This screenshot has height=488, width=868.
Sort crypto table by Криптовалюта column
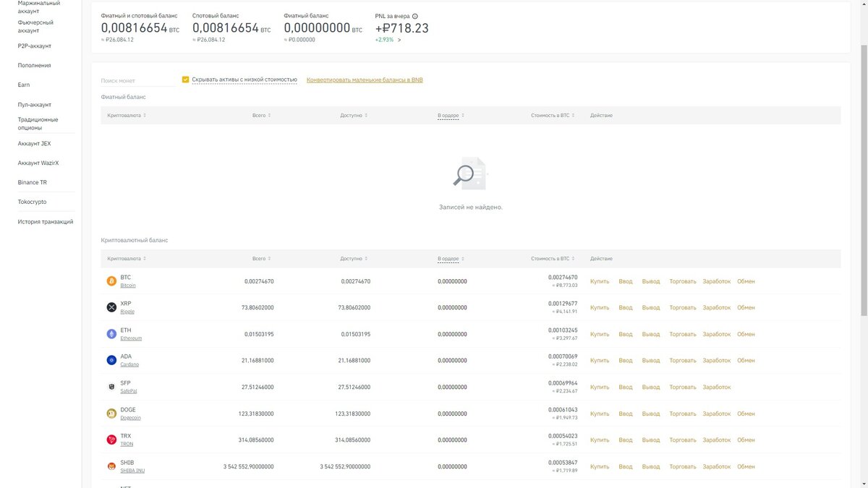(x=127, y=258)
